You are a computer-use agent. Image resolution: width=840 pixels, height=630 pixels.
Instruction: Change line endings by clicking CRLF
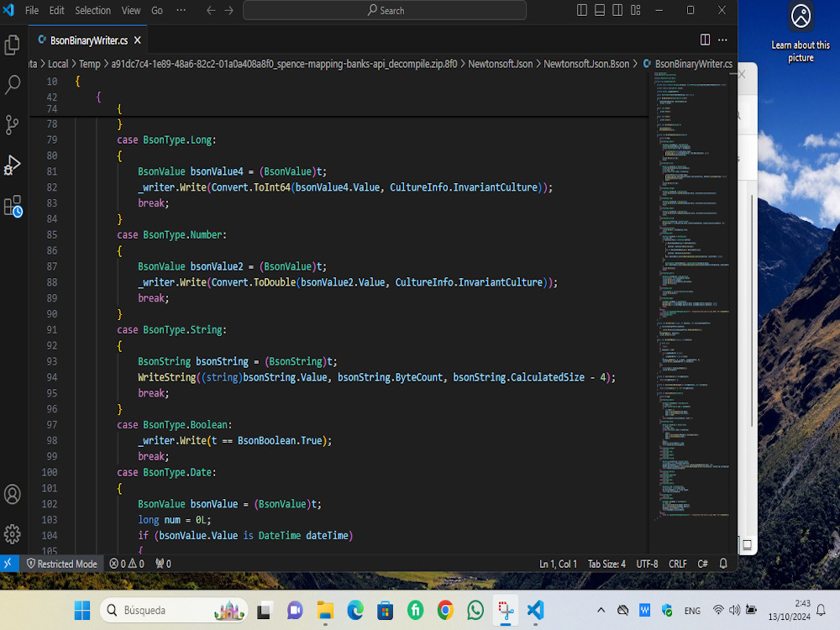pos(677,564)
